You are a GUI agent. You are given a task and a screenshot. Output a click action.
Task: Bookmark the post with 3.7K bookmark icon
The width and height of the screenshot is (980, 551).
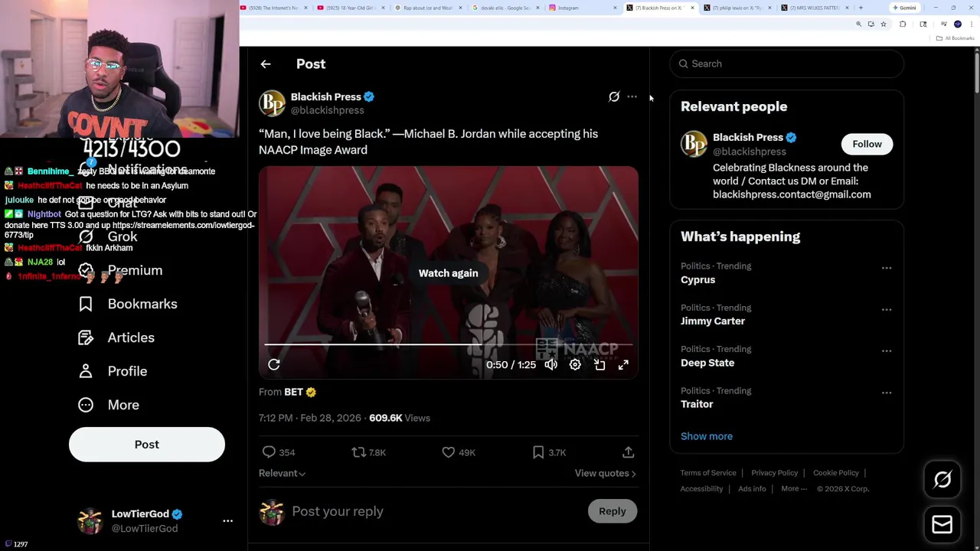point(538,452)
